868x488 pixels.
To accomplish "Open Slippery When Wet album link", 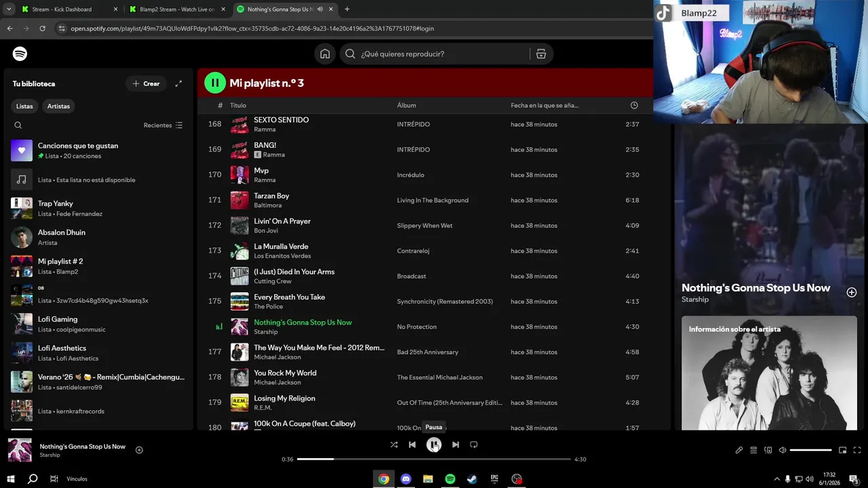I will (x=425, y=226).
